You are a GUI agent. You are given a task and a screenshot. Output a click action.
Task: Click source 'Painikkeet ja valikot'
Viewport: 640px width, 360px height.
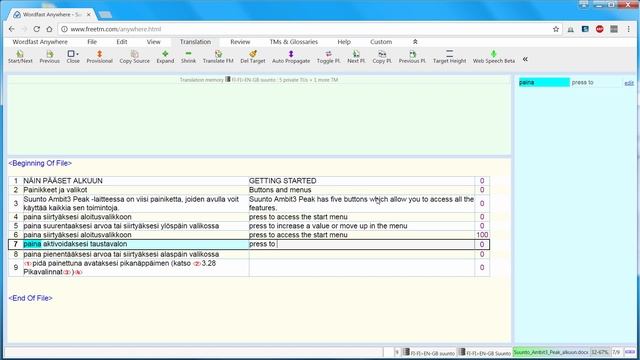tap(55, 190)
